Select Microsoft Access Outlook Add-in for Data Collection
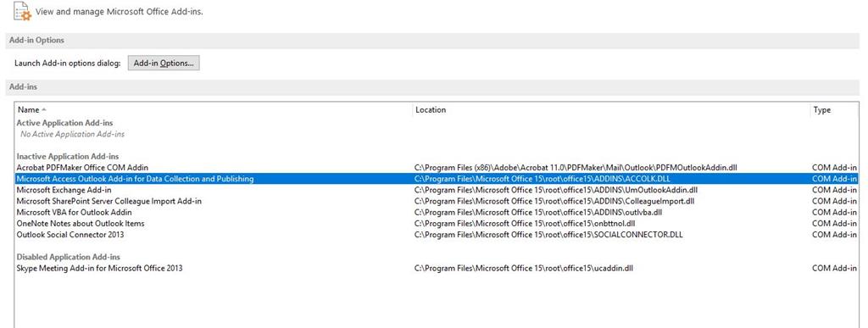The height and width of the screenshot is (328, 868). pos(437,179)
